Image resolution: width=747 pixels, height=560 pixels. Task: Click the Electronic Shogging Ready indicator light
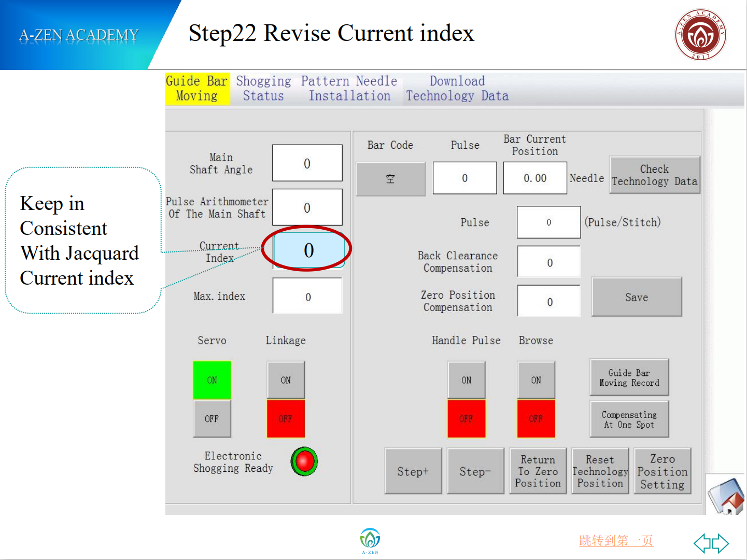tap(304, 461)
